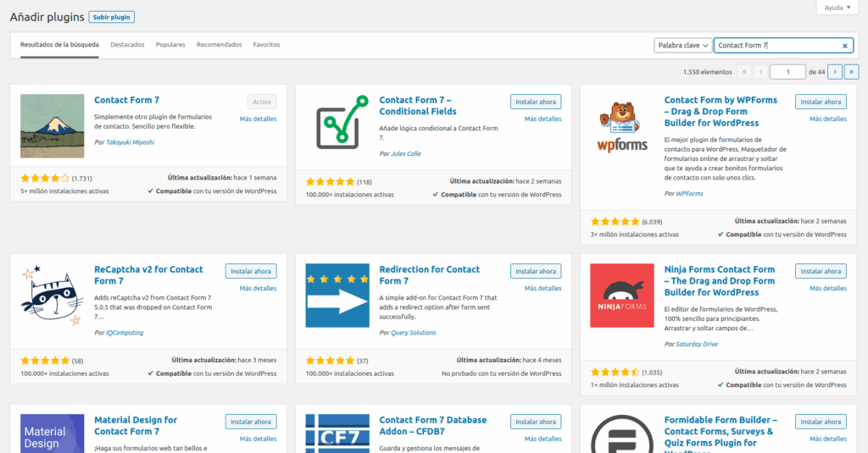
Task: Click the current page number field
Action: (787, 72)
